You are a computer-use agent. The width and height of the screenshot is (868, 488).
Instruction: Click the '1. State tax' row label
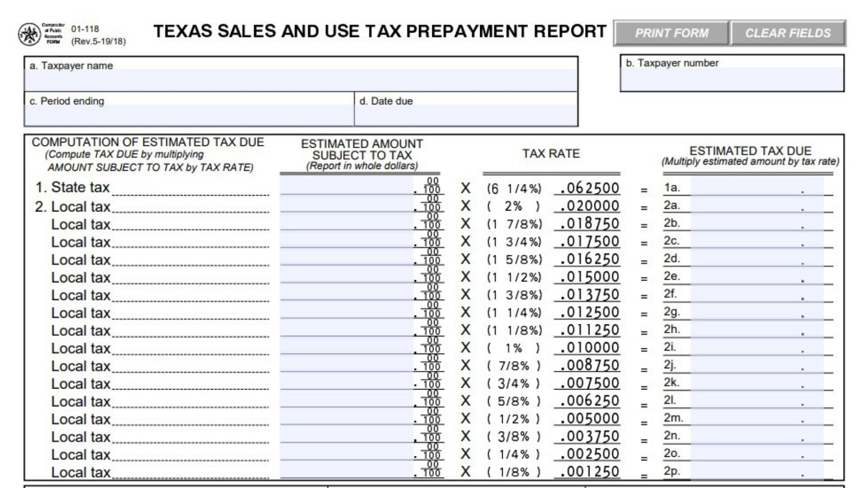[x=73, y=187]
